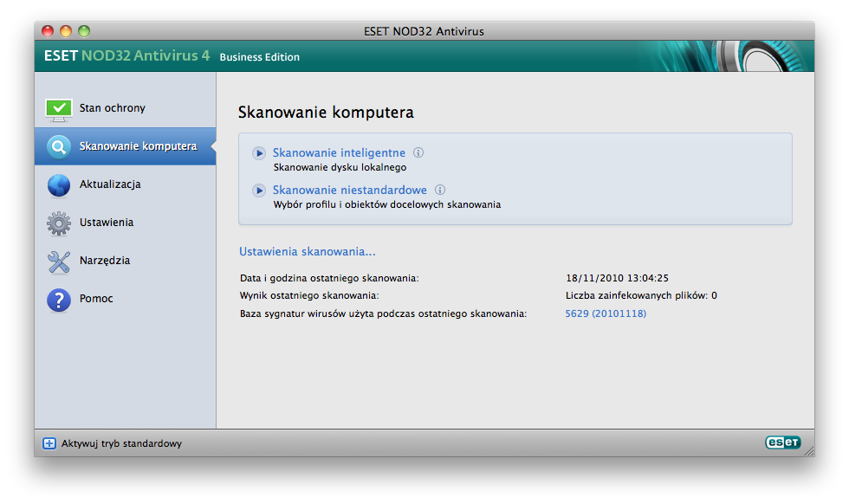This screenshot has width=849, height=504.
Task: Open virus signature database 5629 (20101118) link
Action: pyautogui.click(x=606, y=313)
